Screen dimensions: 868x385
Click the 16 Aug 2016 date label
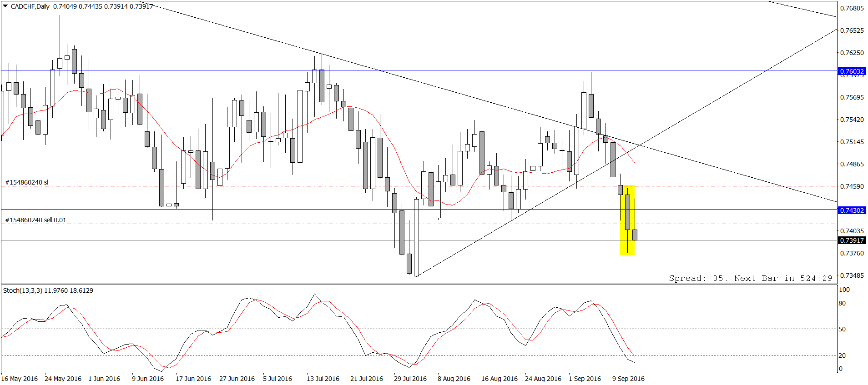click(500, 379)
